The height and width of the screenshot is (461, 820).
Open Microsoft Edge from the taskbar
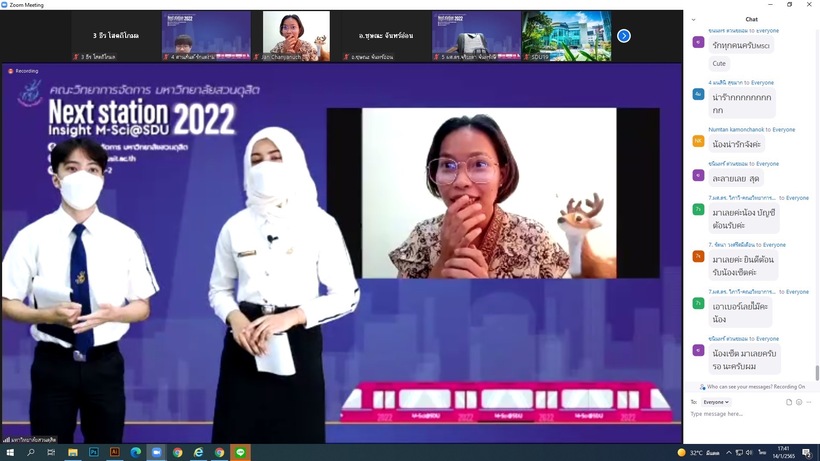click(135, 453)
